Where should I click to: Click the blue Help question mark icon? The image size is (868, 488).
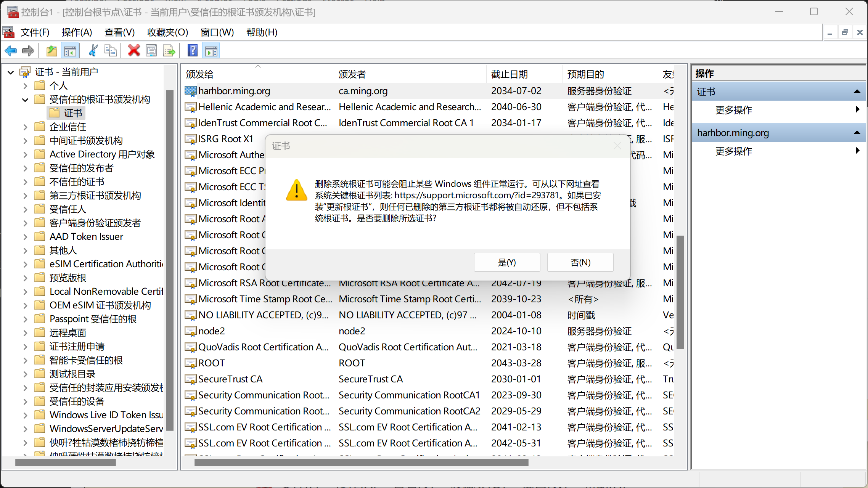point(193,51)
